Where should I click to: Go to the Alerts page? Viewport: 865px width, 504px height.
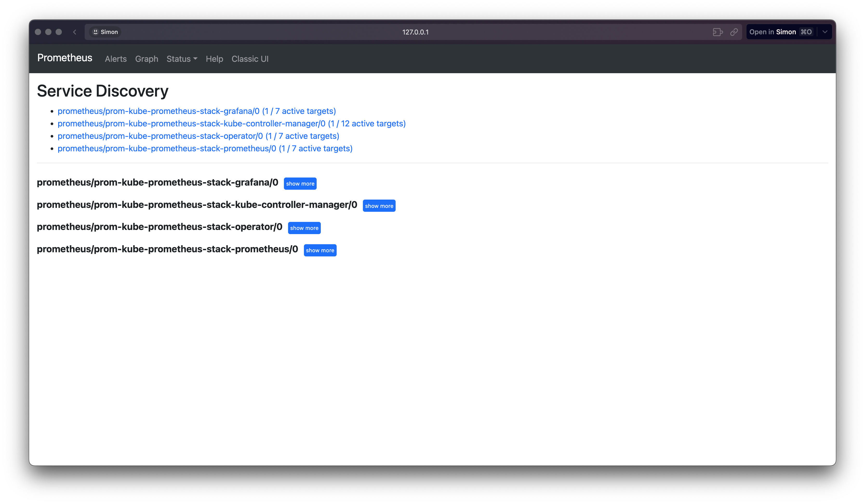tap(116, 59)
